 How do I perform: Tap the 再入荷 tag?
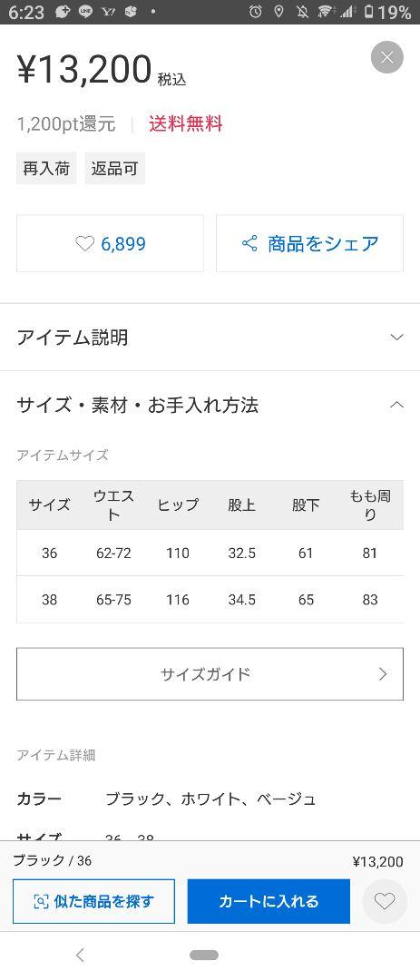[46, 168]
